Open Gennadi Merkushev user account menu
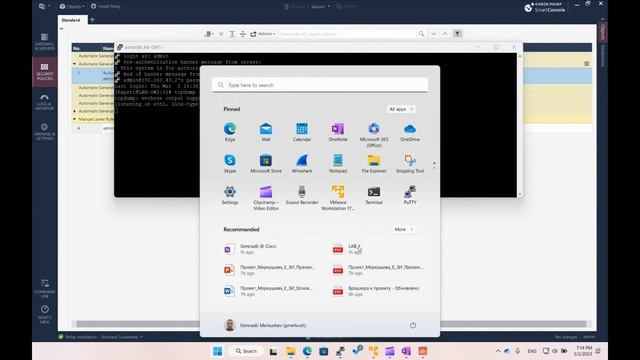Screen dimensions: 640x360 (x=265, y=325)
